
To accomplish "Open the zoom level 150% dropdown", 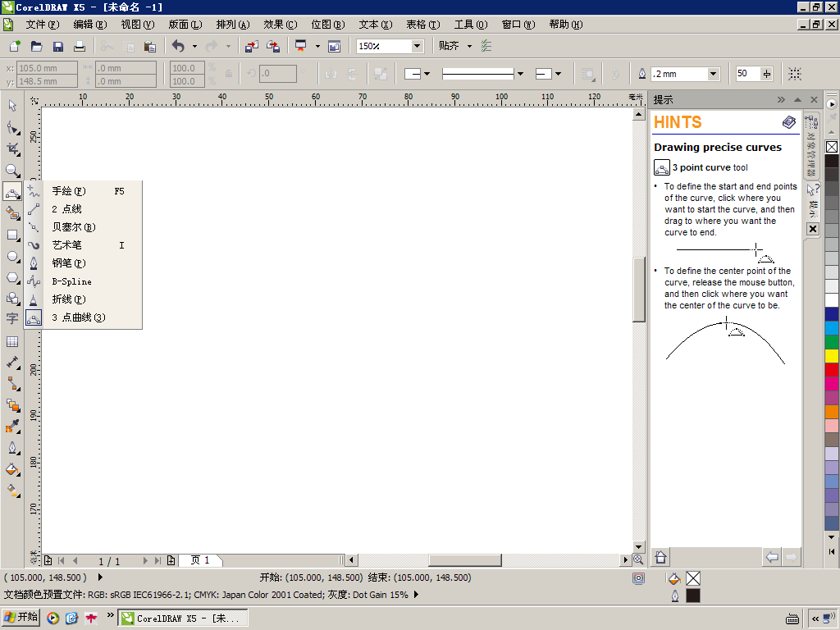I will (x=418, y=46).
